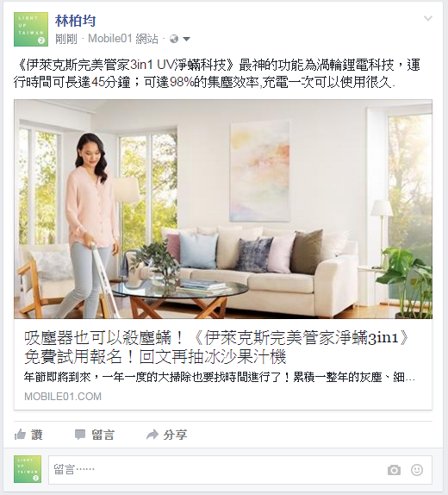The height and width of the screenshot is (495, 448).
Task: Click the thumbs-up Like icon
Action: 20,435
